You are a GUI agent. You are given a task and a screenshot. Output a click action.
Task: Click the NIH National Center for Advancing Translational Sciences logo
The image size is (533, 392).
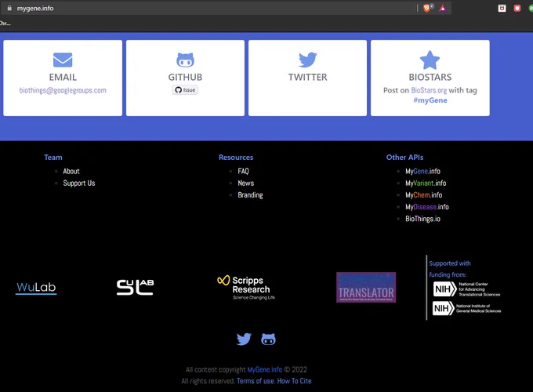pyautogui.click(x=467, y=289)
